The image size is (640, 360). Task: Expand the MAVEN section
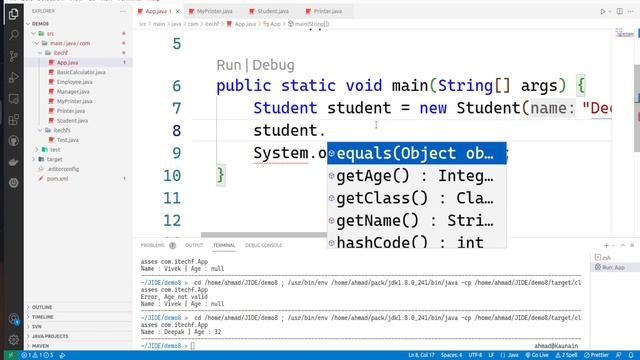coord(40,346)
